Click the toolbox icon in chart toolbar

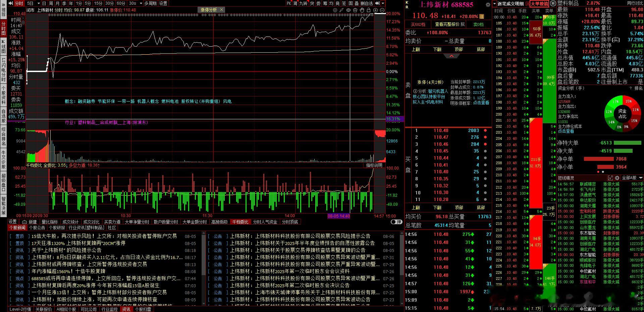click(355, 10)
